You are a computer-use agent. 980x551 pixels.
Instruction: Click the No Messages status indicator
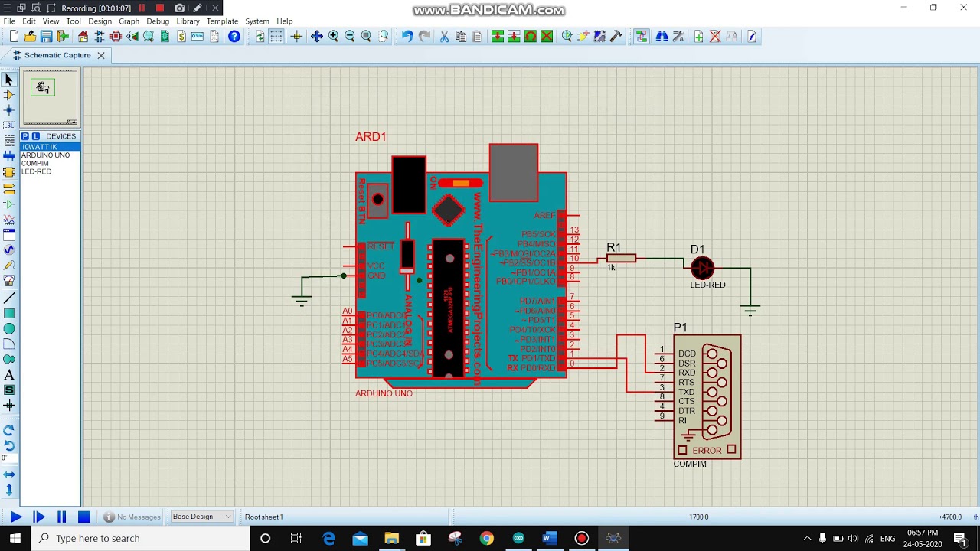point(132,517)
